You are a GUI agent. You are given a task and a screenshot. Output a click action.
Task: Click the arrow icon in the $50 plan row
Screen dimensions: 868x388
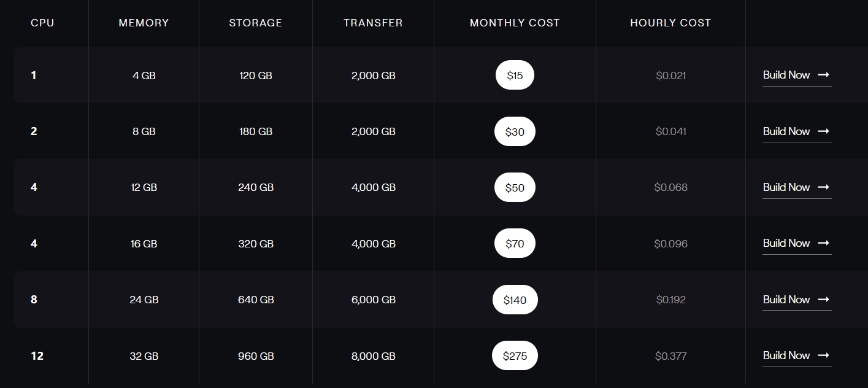pos(824,187)
